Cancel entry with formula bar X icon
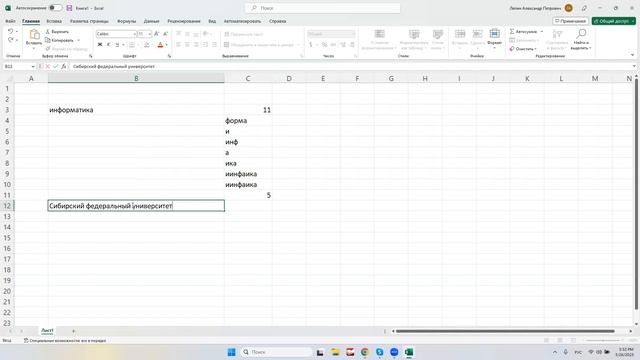Image resolution: width=640 pixels, height=360 pixels. [47, 66]
